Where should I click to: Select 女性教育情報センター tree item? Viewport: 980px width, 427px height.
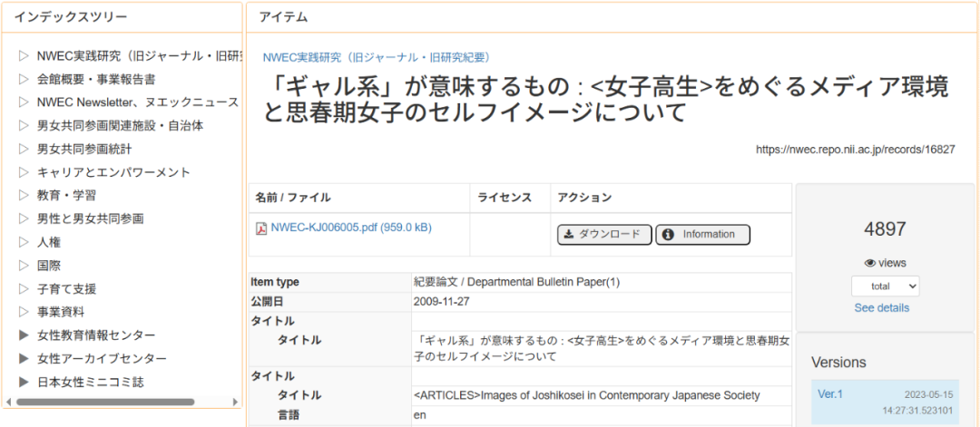coord(96,335)
